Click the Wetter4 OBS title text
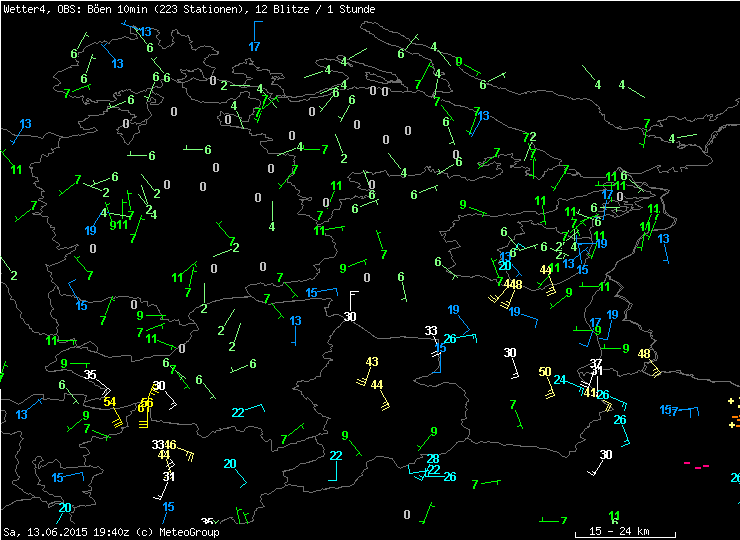 click(43, 9)
